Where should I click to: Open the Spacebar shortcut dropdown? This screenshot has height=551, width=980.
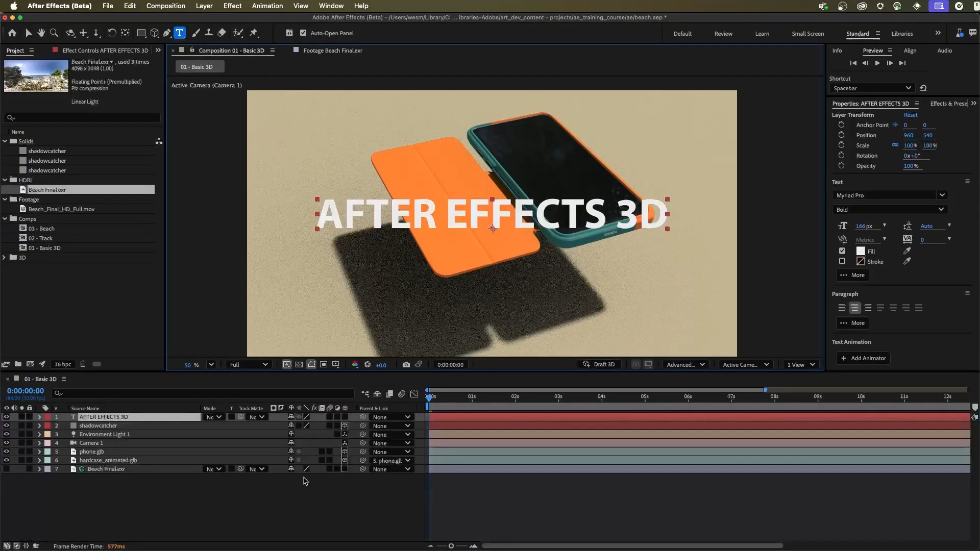[x=872, y=88]
